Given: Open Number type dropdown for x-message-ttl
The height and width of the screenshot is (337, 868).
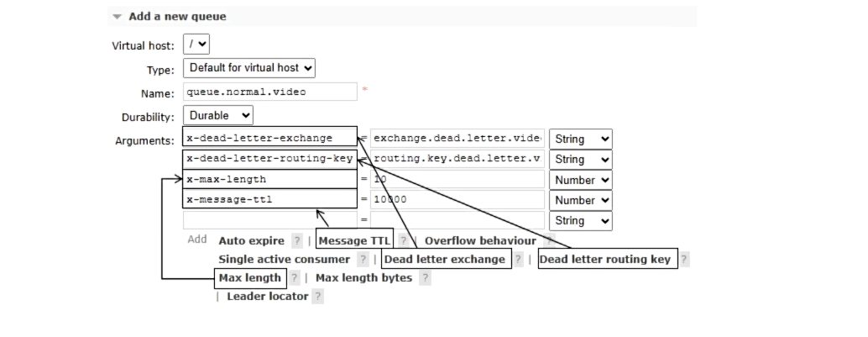Looking at the screenshot, I should click(581, 200).
